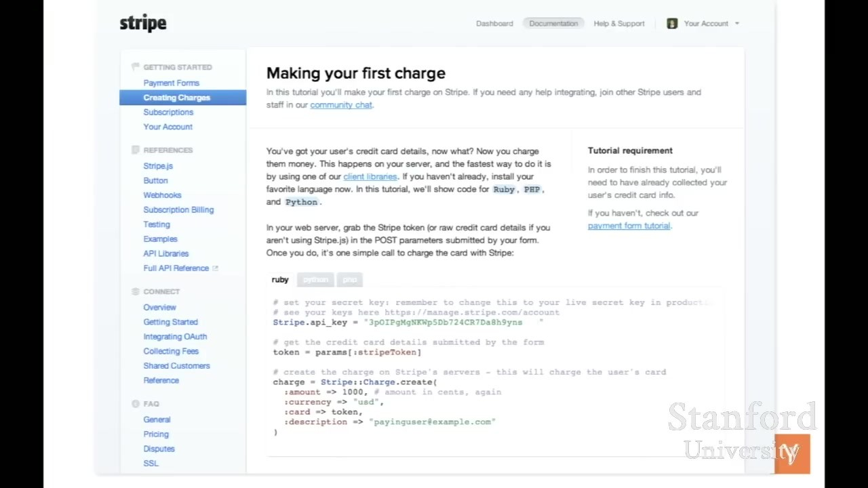Open Collecting Fees
The width and height of the screenshot is (868, 488).
171,351
